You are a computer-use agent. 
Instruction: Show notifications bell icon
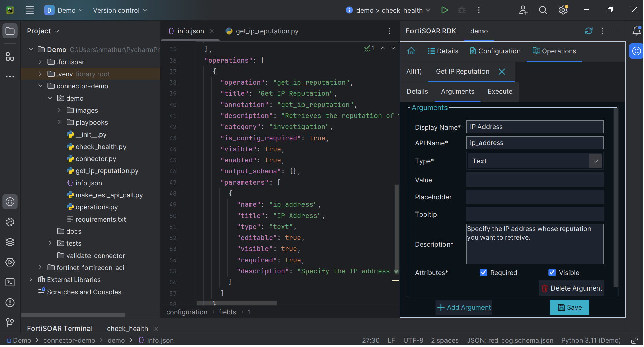pos(636,31)
